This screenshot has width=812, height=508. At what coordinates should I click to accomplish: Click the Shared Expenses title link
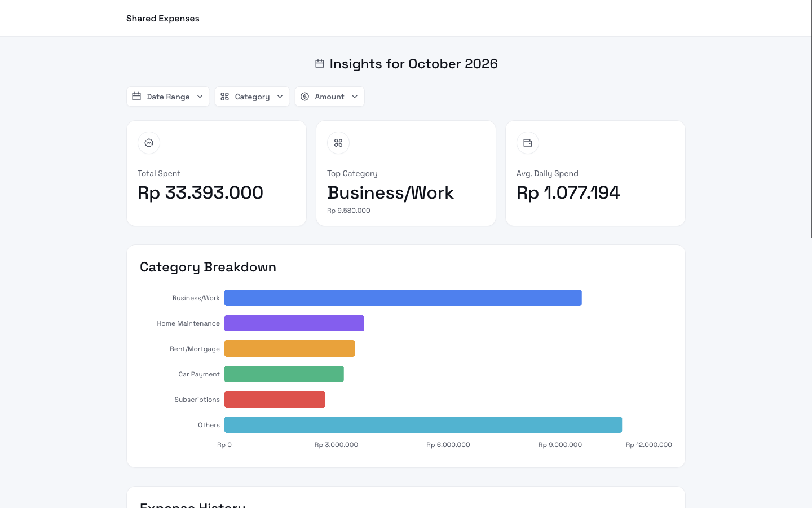point(163,19)
